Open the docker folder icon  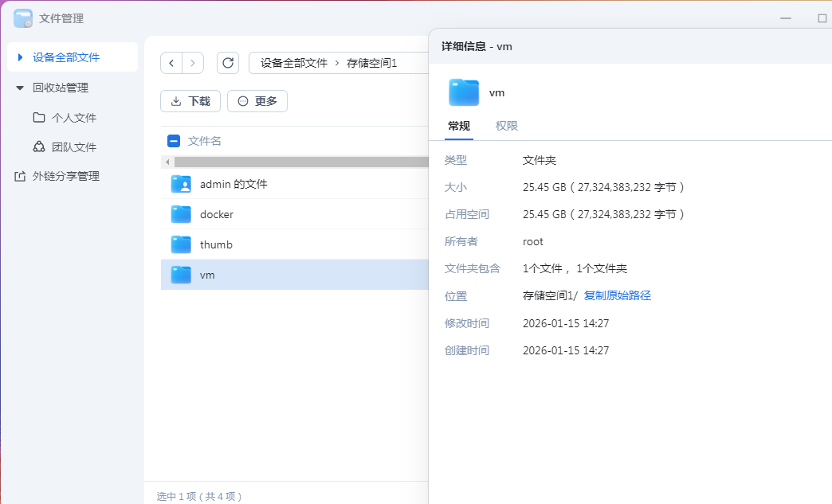(x=180, y=213)
